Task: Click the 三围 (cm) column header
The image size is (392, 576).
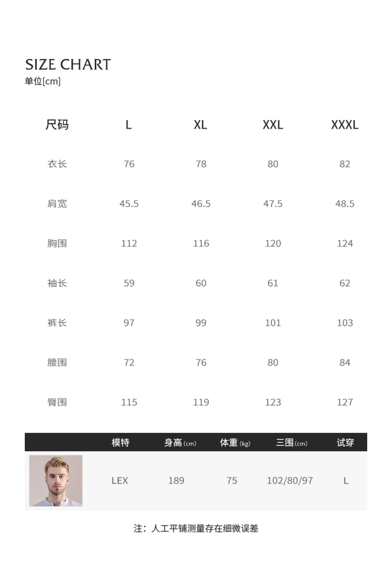Action: pos(291,443)
